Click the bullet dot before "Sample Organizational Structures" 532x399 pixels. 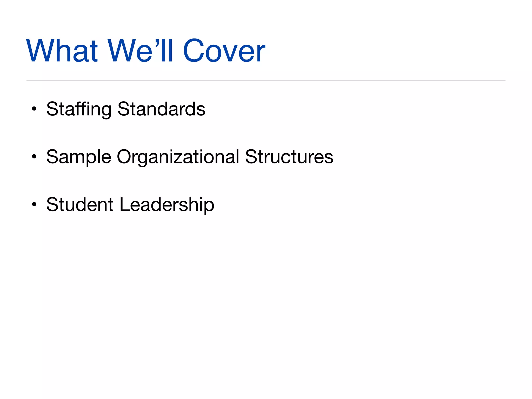point(34,157)
